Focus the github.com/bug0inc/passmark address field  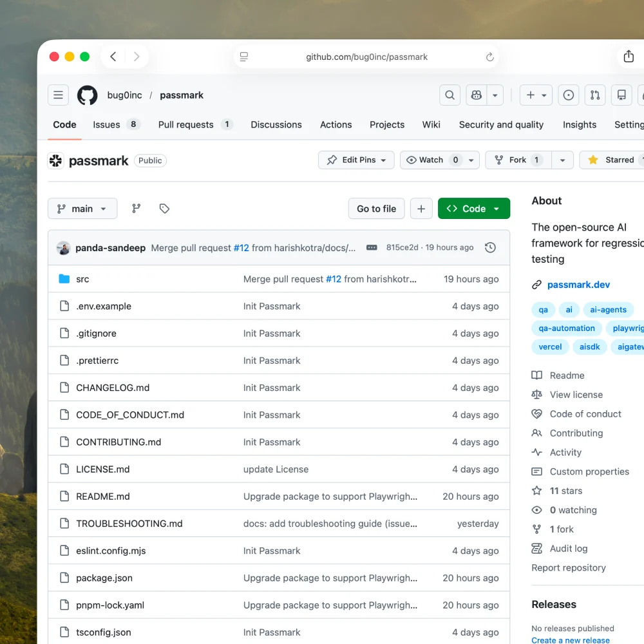click(x=366, y=57)
